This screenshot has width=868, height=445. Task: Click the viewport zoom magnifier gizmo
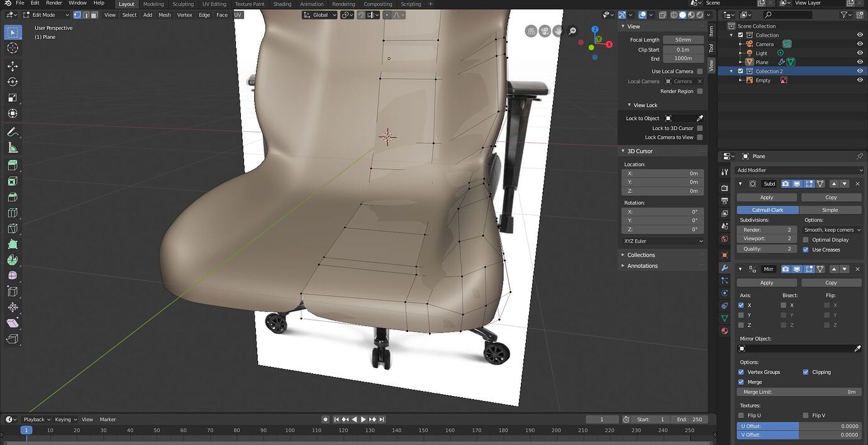[x=572, y=31]
